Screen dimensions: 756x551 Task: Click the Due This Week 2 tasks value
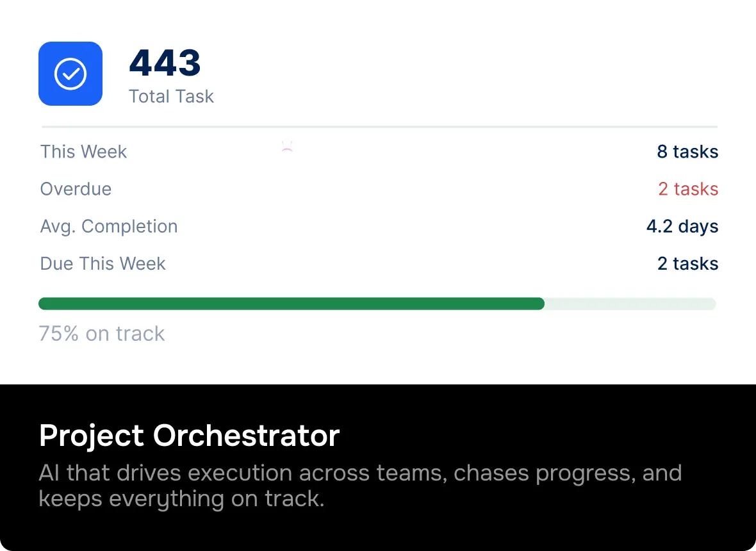(687, 263)
